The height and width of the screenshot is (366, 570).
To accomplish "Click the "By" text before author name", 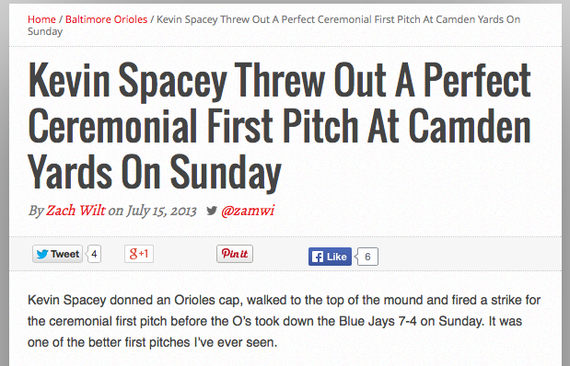I will click(x=36, y=210).
